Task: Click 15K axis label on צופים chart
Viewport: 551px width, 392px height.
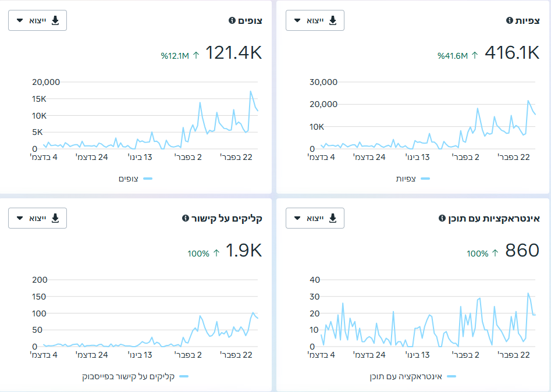Action: (x=39, y=99)
